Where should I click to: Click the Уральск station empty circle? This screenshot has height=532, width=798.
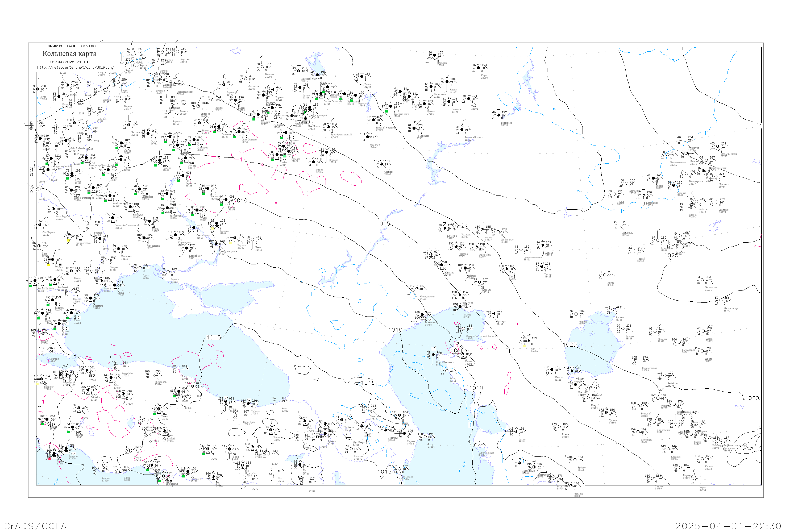coord(459,227)
